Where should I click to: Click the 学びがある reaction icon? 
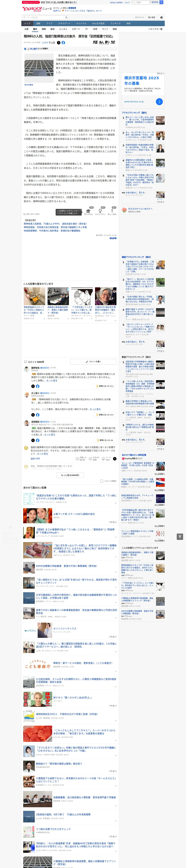tap(89, 211)
